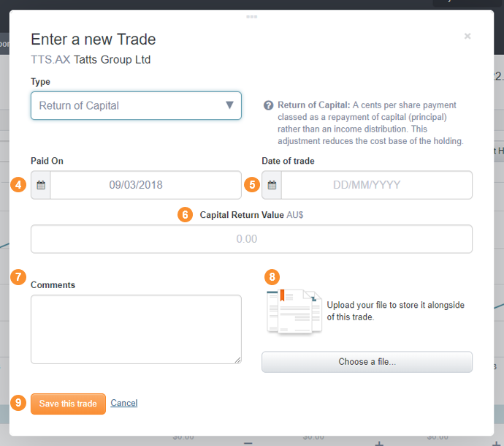The image size is (504, 446).
Task: Click the Date of trade DD/MM/YYYY field
Action: [x=377, y=185]
